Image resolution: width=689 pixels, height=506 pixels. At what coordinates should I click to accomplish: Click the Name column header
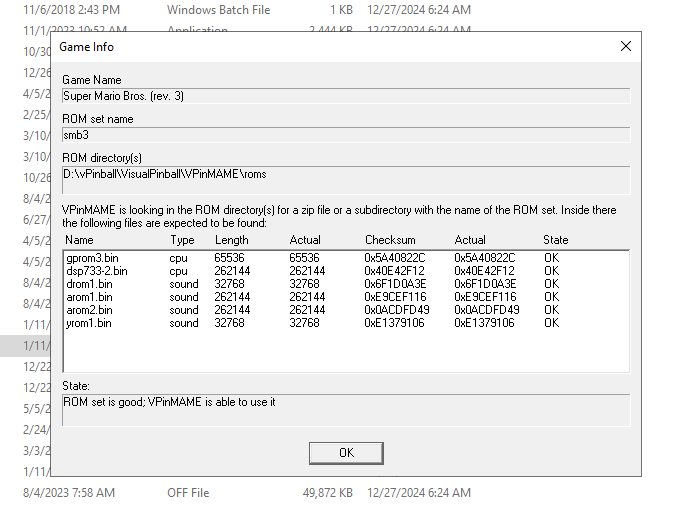[x=79, y=240]
